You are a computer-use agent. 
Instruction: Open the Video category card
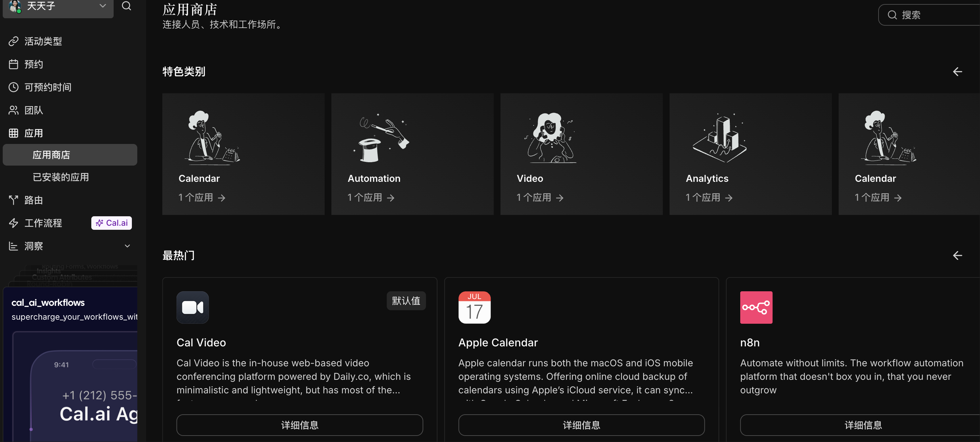coord(581,154)
